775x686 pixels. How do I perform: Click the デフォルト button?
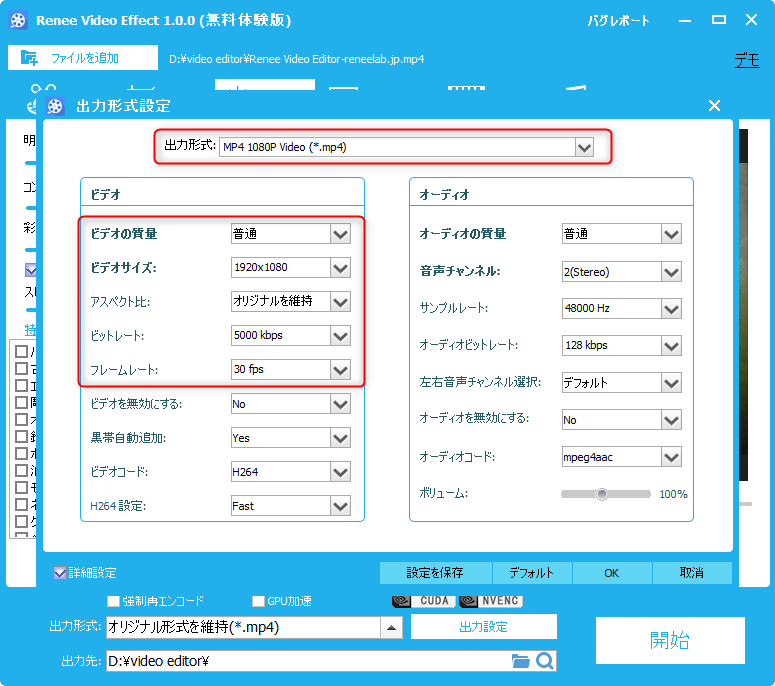pyautogui.click(x=532, y=573)
